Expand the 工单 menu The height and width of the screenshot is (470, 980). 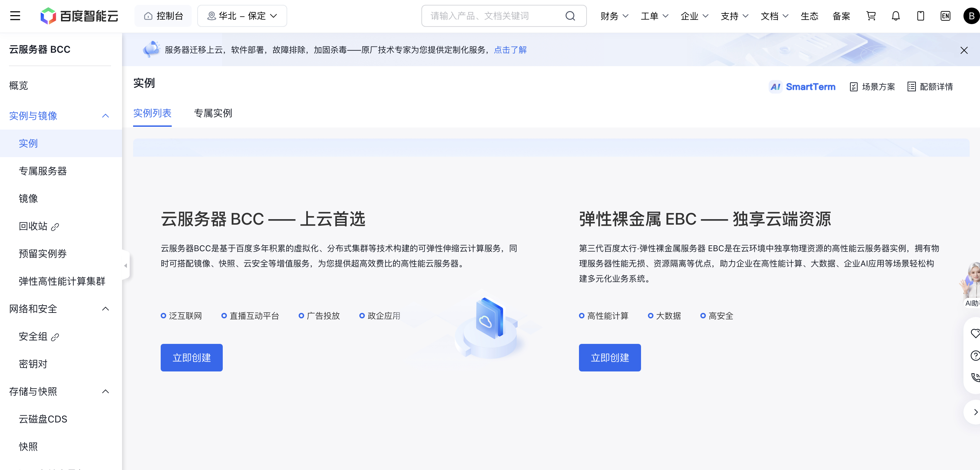click(x=654, y=16)
